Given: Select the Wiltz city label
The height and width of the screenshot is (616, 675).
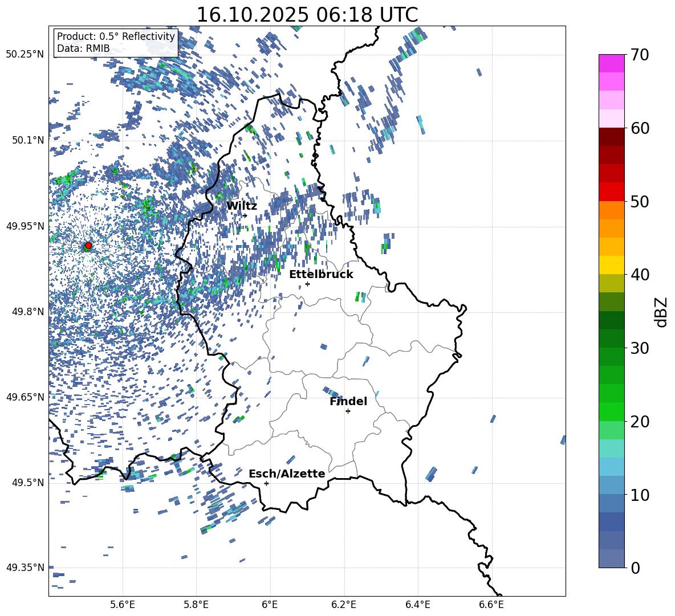Looking at the screenshot, I should tap(242, 206).
